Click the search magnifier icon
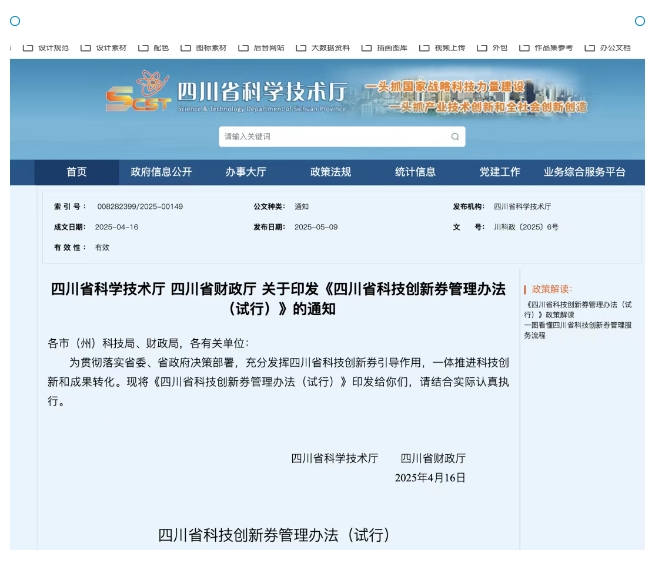The height and width of the screenshot is (584, 663). pos(455,137)
